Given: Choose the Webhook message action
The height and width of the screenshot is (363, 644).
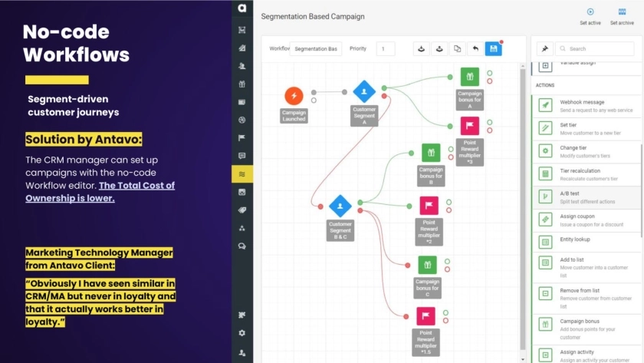Looking at the screenshot, I should 586,106.
